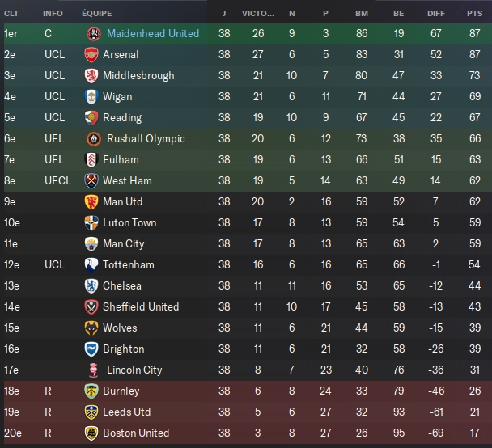Image resolution: width=492 pixels, height=448 pixels.
Task: Click the Maidenhead United club crest
Action: [94, 33]
